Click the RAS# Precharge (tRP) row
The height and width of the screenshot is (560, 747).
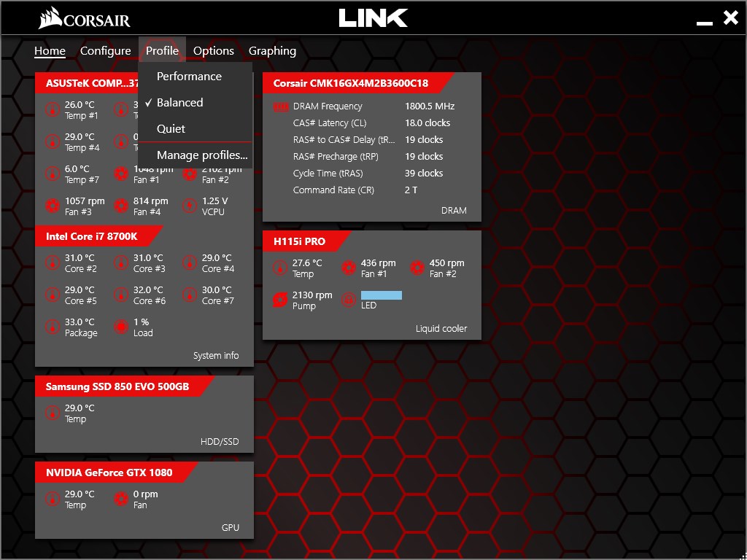pyautogui.click(x=368, y=156)
